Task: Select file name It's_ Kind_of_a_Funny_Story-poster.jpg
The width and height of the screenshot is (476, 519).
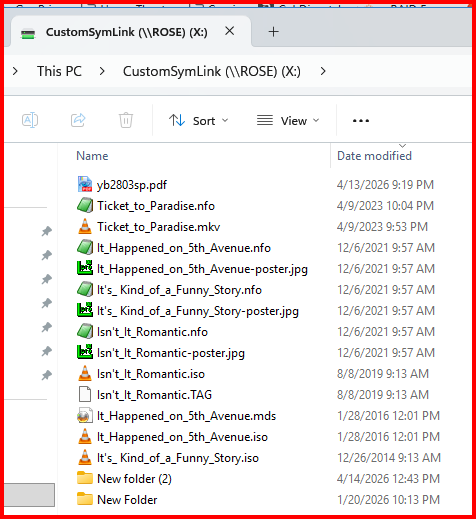Action: (x=198, y=311)
